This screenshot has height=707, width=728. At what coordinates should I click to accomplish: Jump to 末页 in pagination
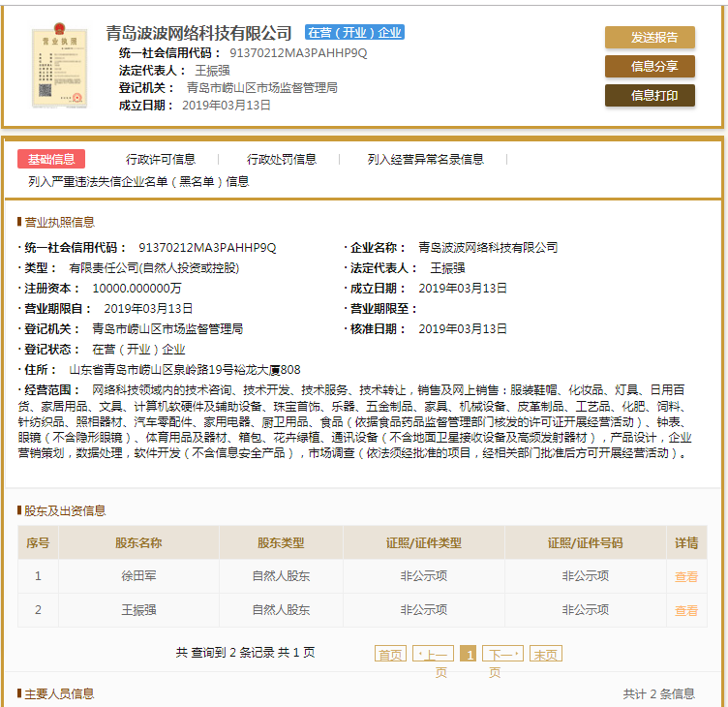[545, 655]
